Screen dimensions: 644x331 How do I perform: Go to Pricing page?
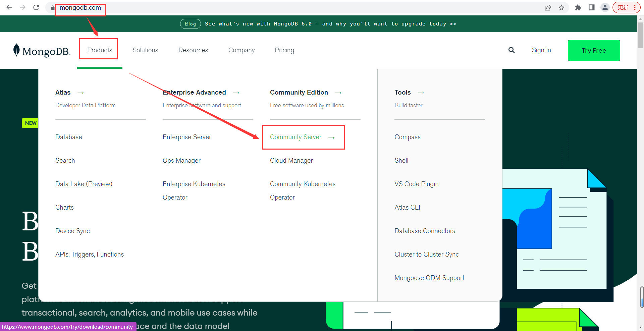coord(284,50)
